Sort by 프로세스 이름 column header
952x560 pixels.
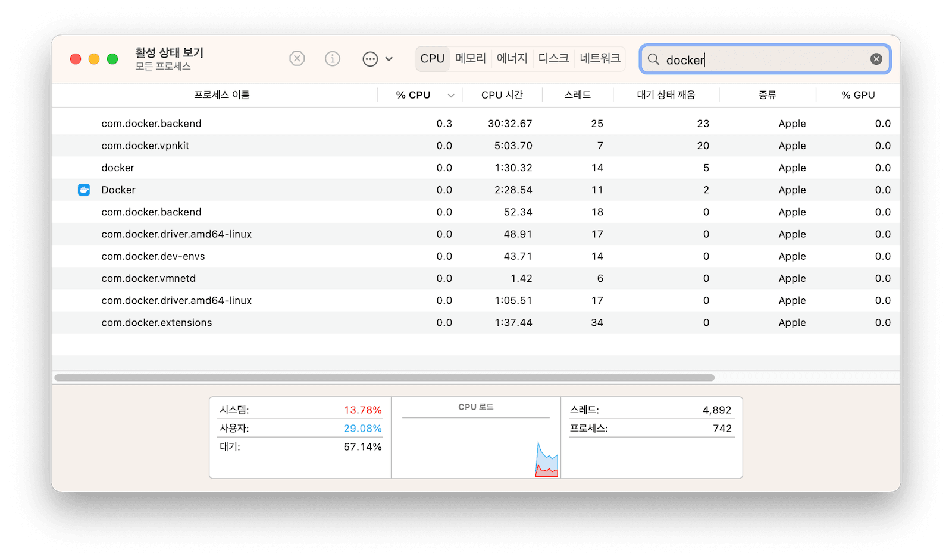coord(222,95)
